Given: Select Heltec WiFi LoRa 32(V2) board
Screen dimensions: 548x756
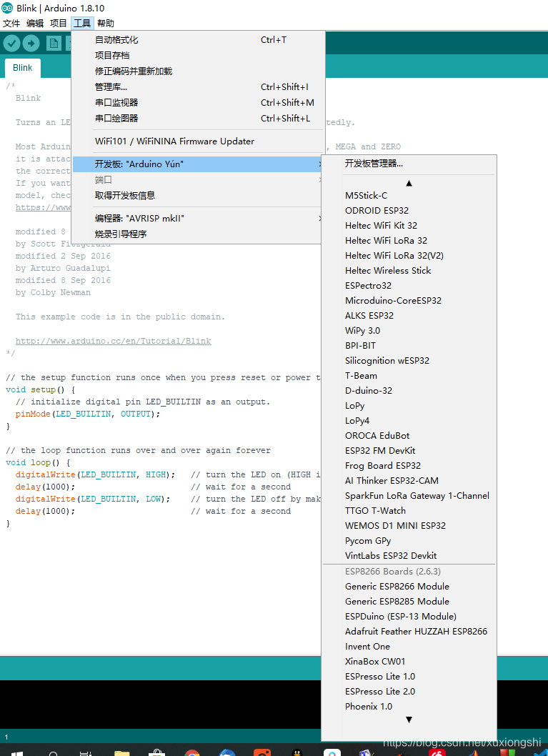Looking at the screenshot, I should pos(409,256).
